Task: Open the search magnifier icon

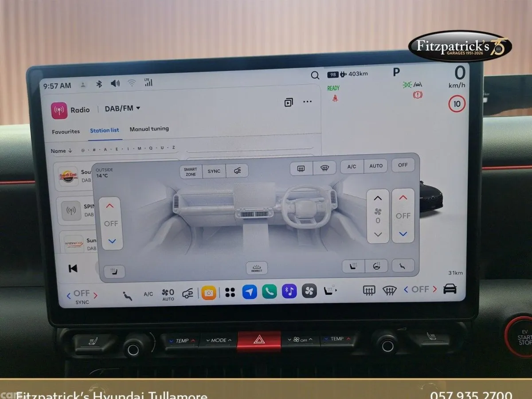Action: (x=315, y=75)
